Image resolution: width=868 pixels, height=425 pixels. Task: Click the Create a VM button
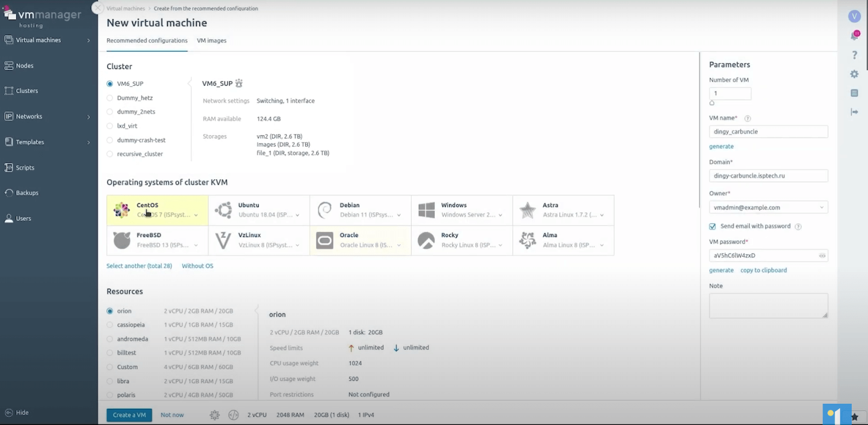pyautogui.click(x=129, y=415)
